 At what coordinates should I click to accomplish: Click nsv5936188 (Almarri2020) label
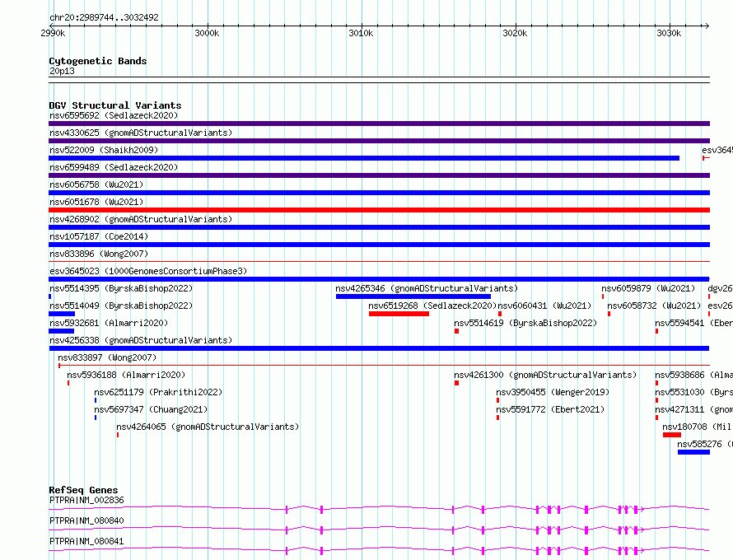(x=126, y=375)
